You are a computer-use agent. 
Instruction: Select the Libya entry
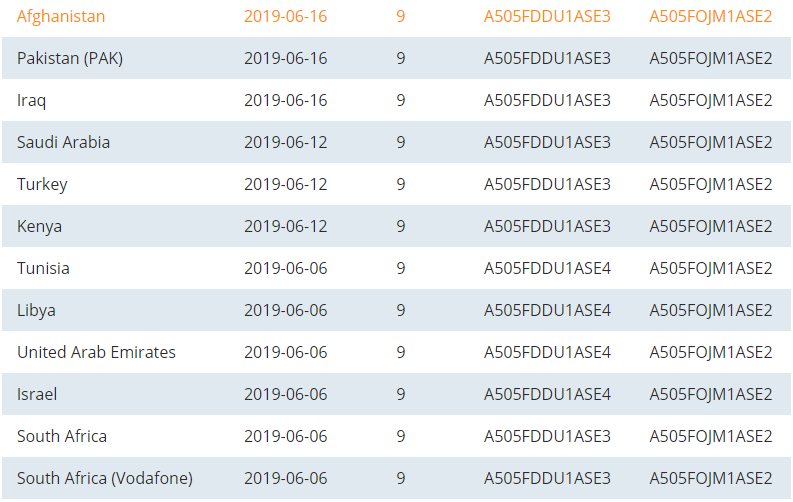click(x=36, y=310)
